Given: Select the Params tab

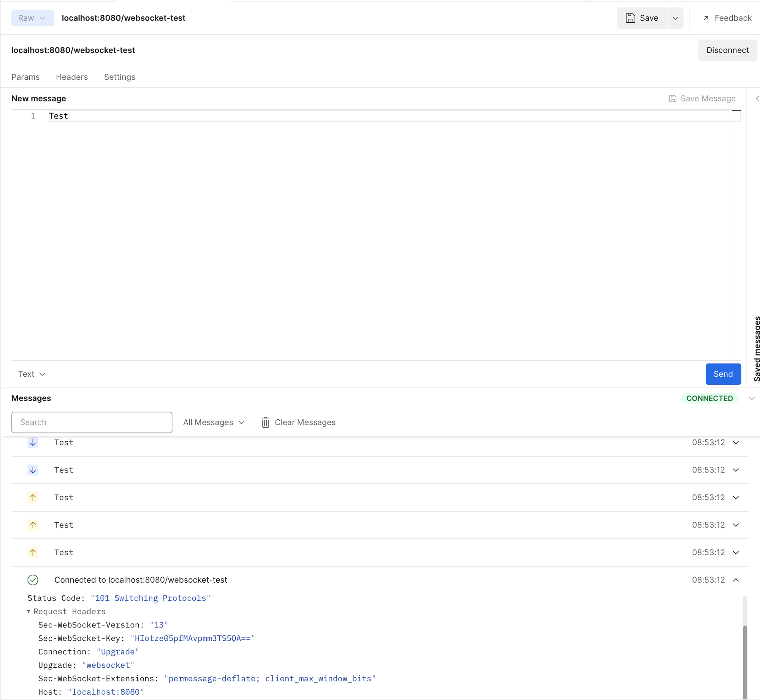Looking at the screenshot, I should [x=24, y=77].
